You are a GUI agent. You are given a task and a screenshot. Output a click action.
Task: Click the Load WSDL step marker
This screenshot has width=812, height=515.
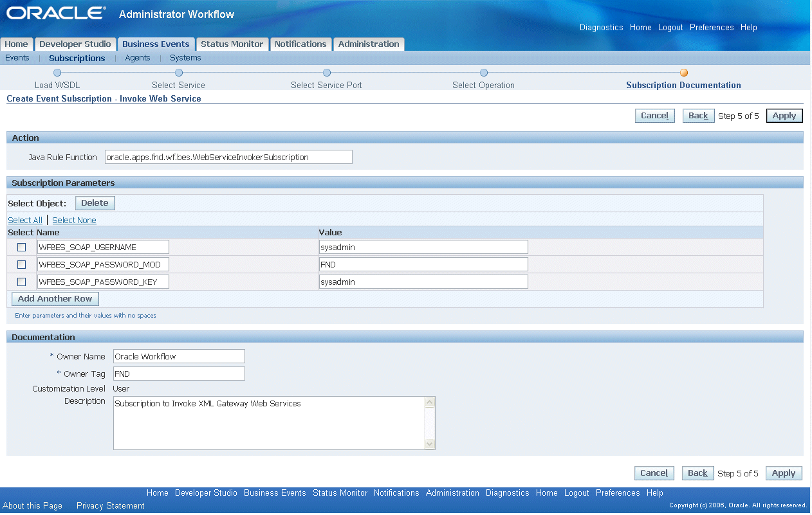(57, 73)
